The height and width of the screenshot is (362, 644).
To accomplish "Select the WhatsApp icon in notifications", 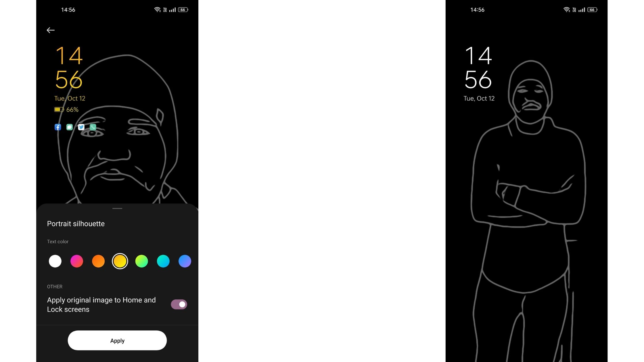I will [93, 127].
